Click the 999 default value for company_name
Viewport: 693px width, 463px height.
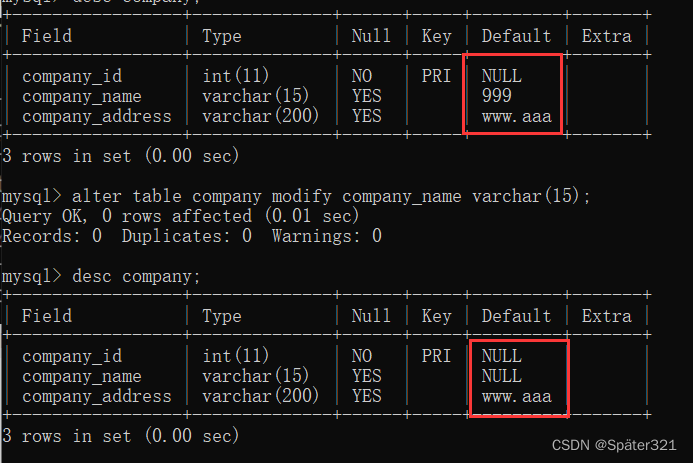[496, 96]
